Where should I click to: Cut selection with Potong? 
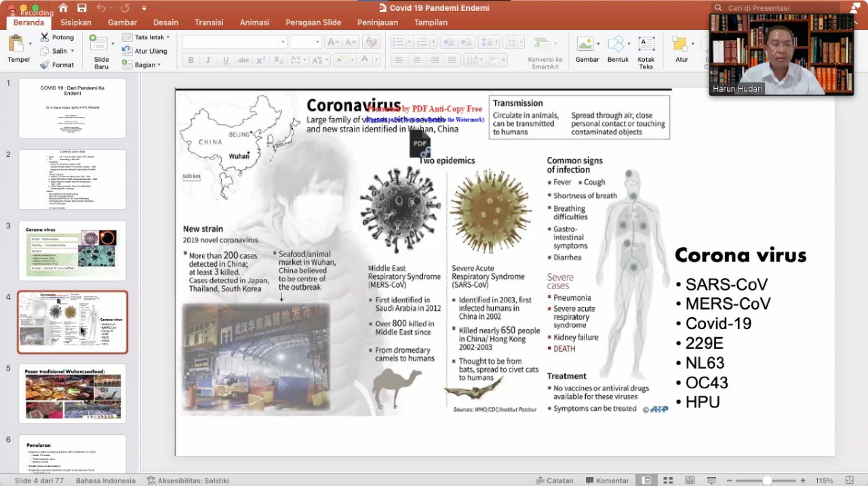click(57, 37)
